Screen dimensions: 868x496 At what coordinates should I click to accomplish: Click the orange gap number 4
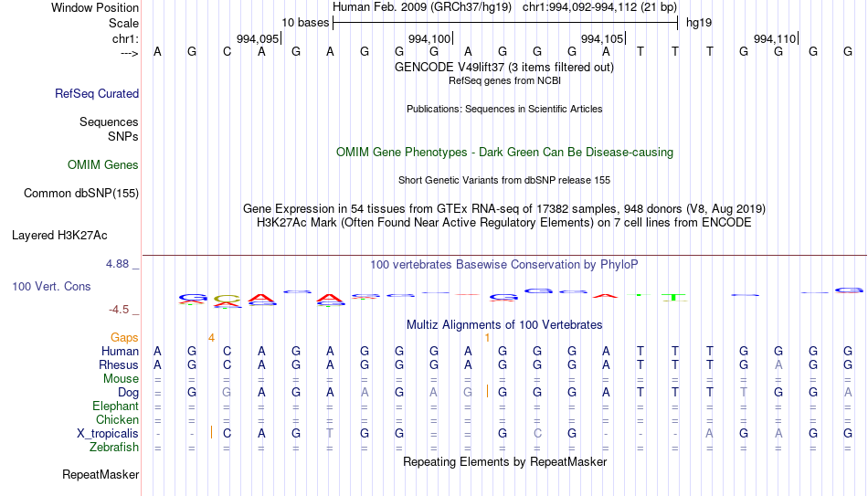[x=211, y=338]
